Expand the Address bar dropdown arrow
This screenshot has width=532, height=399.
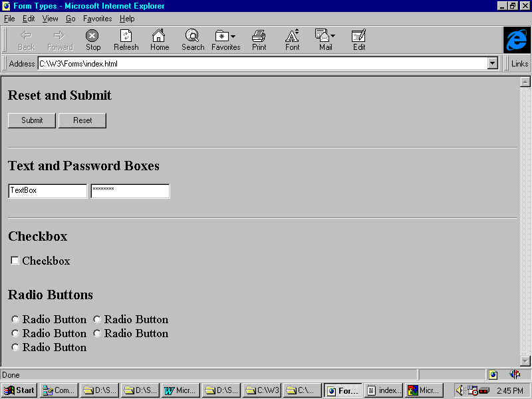pyautogui.click(x=493, y=64)
